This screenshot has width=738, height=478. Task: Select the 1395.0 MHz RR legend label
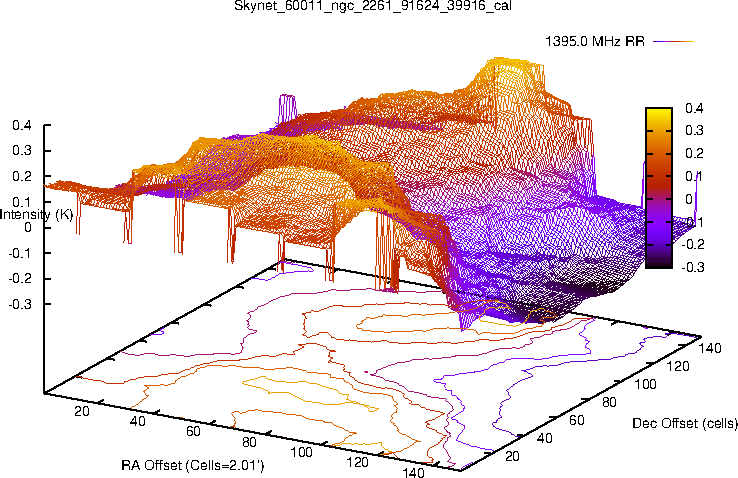595,41
